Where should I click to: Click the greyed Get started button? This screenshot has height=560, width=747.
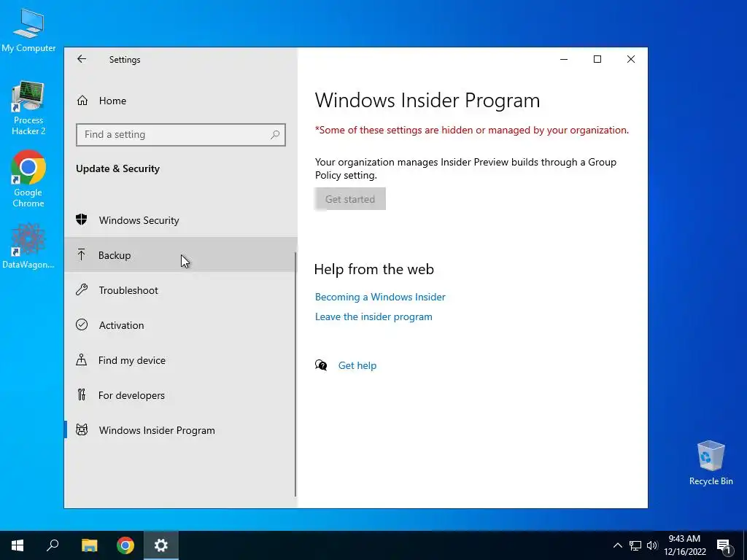pyautogui.click(x=350, y=199)
